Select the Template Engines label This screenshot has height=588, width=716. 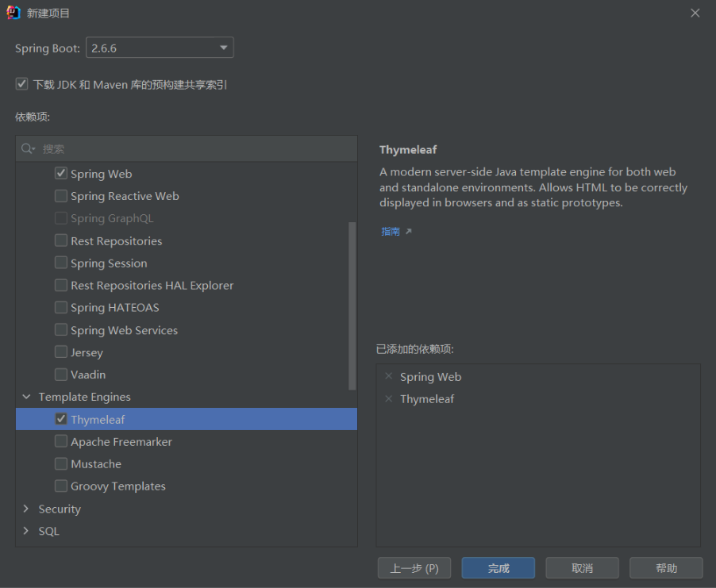coord(84,398)
